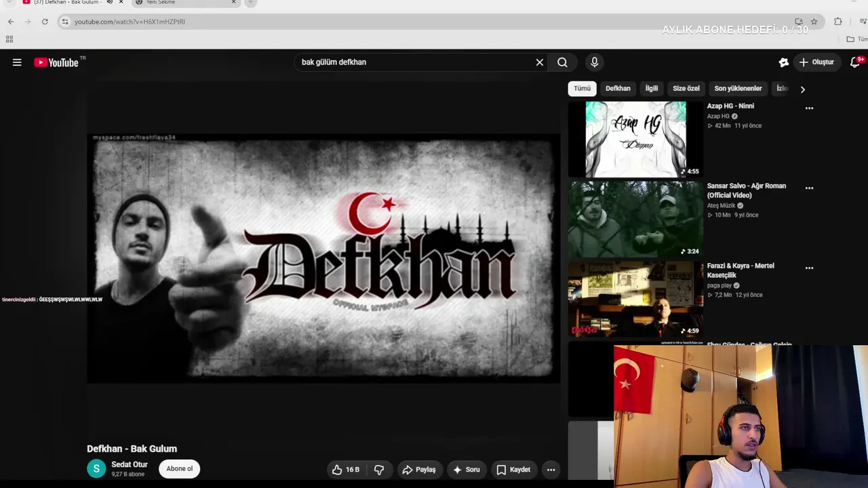Open Azap HG channel link
868x488 pixels.
tap(718, 117)
